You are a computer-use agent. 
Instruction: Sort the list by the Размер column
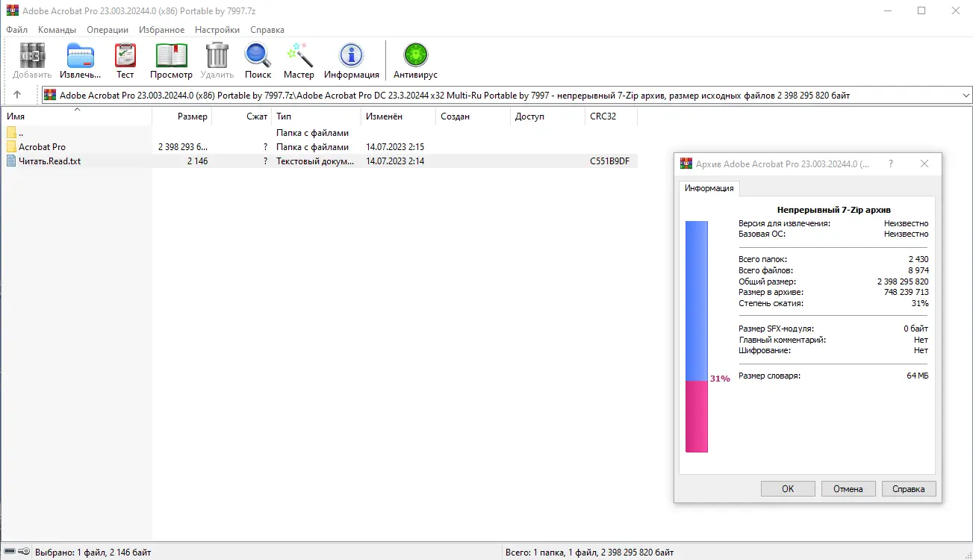tap(182, 116)
